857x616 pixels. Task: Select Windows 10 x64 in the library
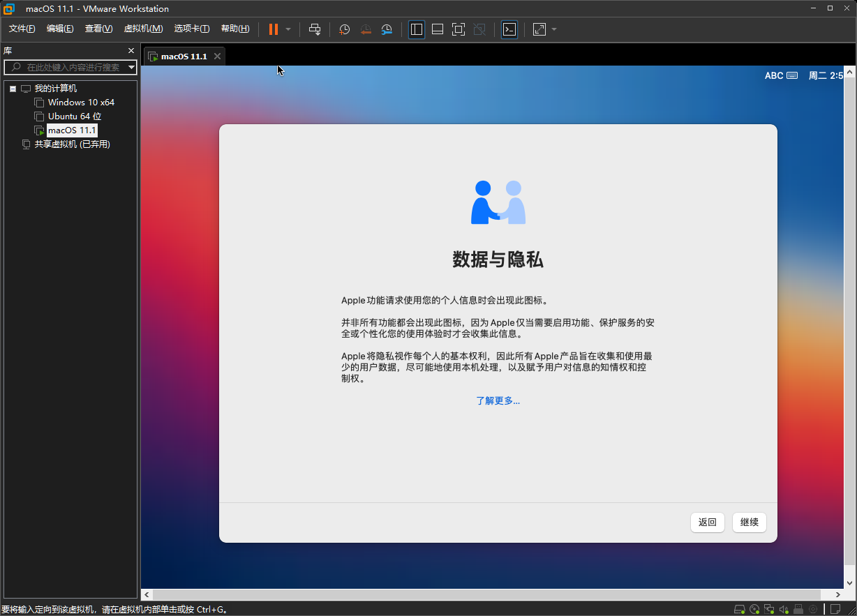click(x=81, y=103)
